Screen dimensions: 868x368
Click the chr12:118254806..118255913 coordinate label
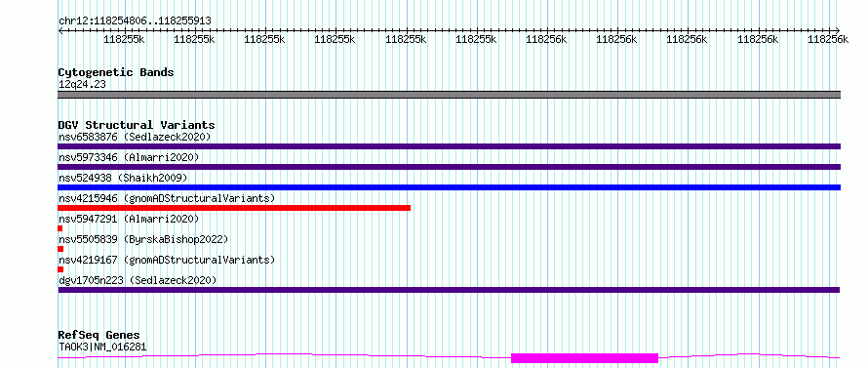pyautogui.click(x=135, y=20)
